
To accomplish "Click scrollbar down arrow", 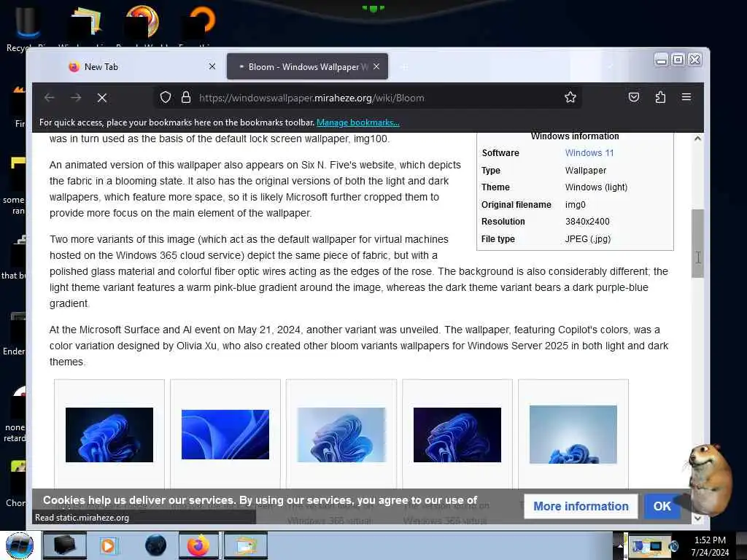I will [698, 518].
